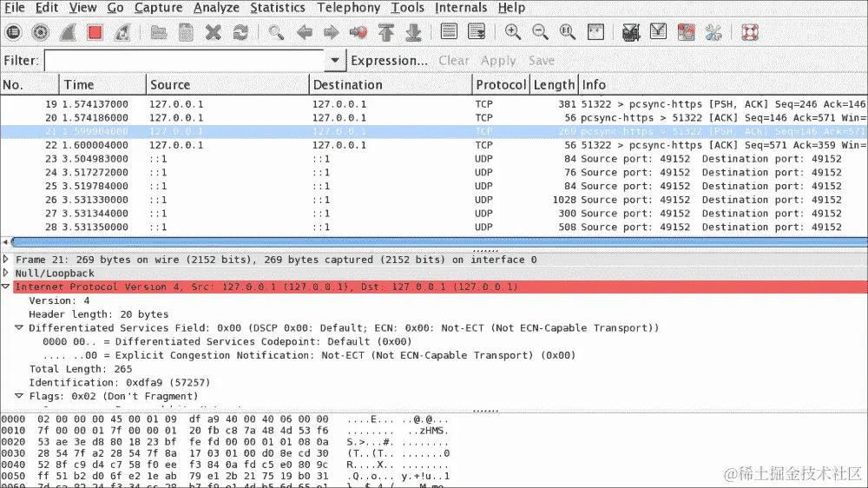
Task: Go back in packet history arrow
Action: coord(304,33)
